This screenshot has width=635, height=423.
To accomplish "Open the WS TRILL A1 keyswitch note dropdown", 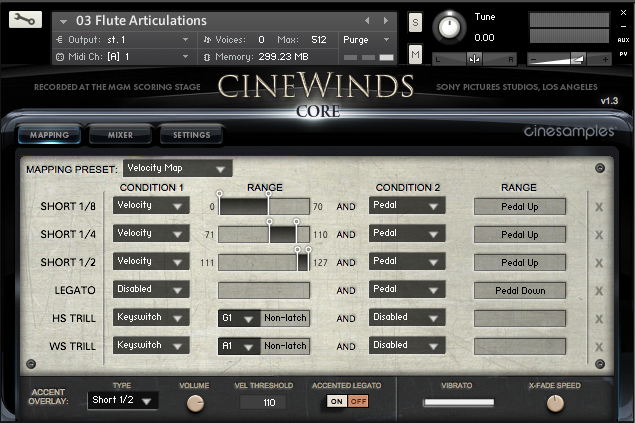I will pyautogui.click(x=239, y=346).
